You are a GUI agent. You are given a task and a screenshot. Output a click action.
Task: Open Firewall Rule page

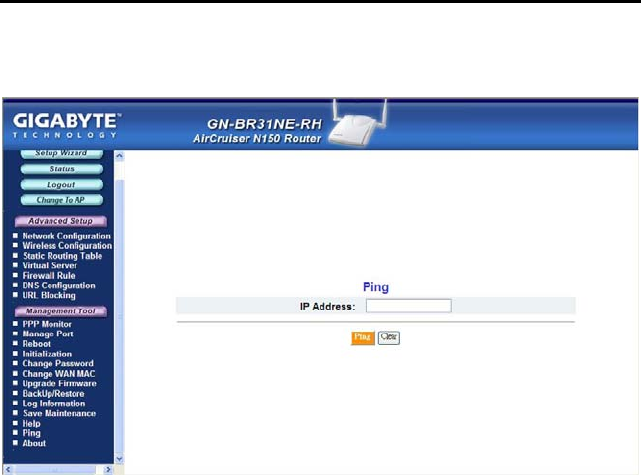[49, 276]
